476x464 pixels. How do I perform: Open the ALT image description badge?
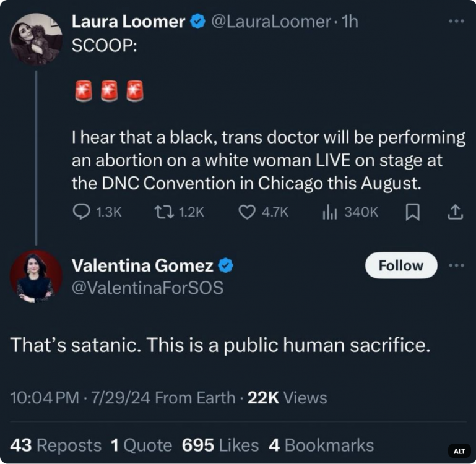459,451
